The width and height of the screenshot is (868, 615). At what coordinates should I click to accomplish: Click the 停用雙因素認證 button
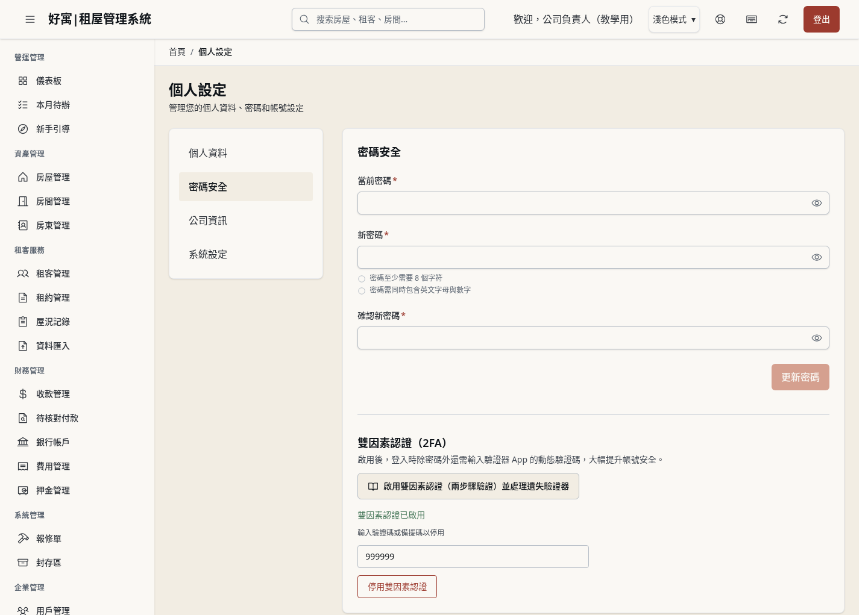click(397, 587)
